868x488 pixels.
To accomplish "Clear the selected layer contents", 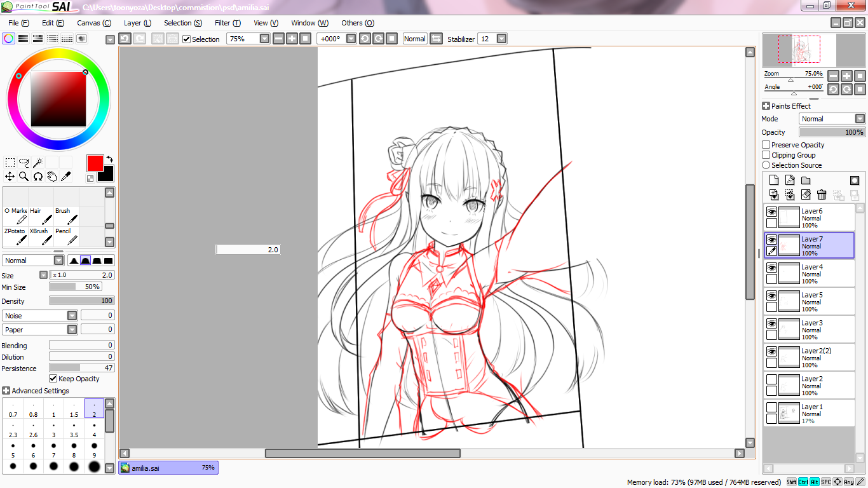I will pos(806,195).
